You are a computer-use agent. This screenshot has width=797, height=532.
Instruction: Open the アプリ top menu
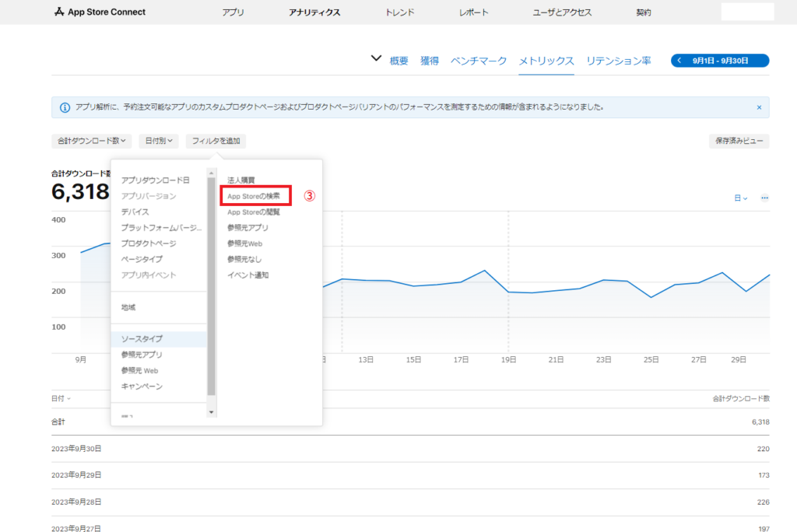(233, 12)
